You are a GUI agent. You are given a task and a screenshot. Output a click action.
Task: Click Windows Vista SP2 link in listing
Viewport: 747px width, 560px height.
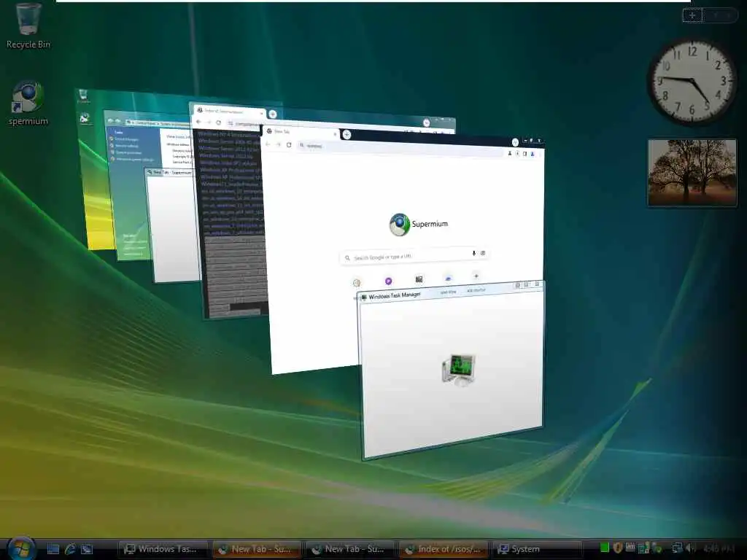tap(228, 163)
